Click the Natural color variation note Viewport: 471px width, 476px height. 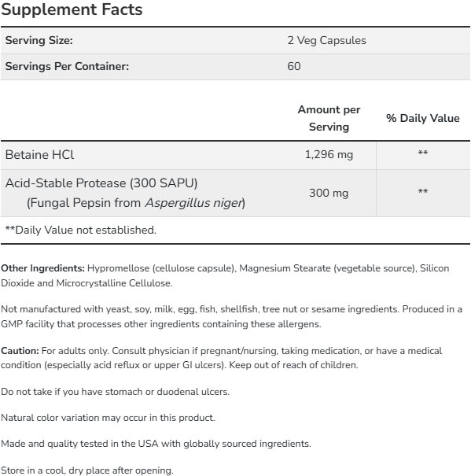[x=108, y=418]
